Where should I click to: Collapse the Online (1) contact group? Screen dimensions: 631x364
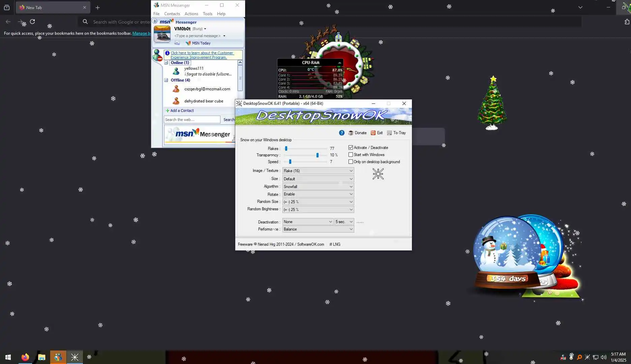(166, 63)
